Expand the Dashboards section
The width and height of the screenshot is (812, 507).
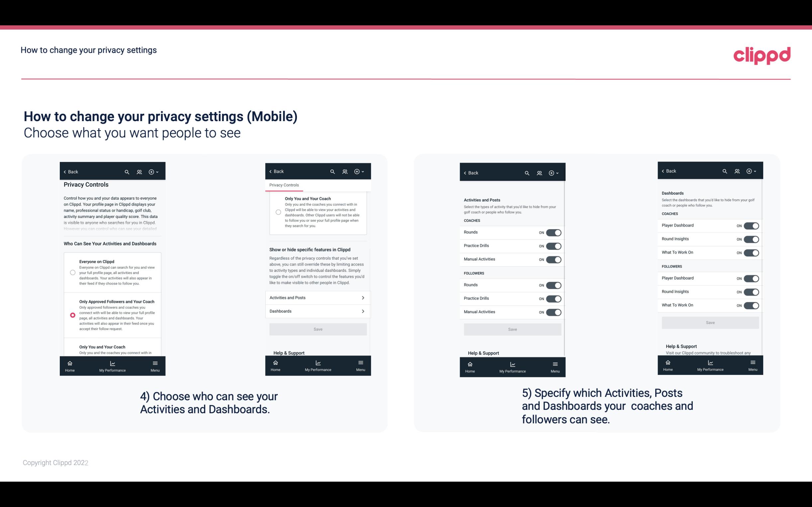tap(317, 311)
